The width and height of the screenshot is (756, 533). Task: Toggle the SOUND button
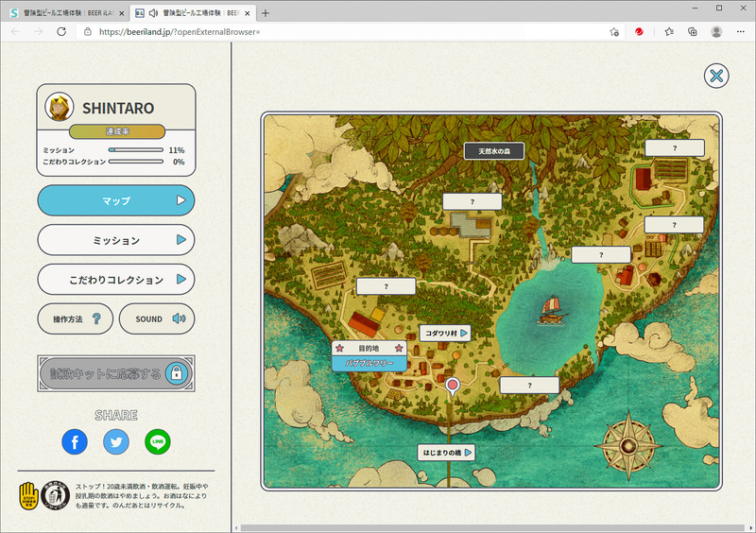157,318
